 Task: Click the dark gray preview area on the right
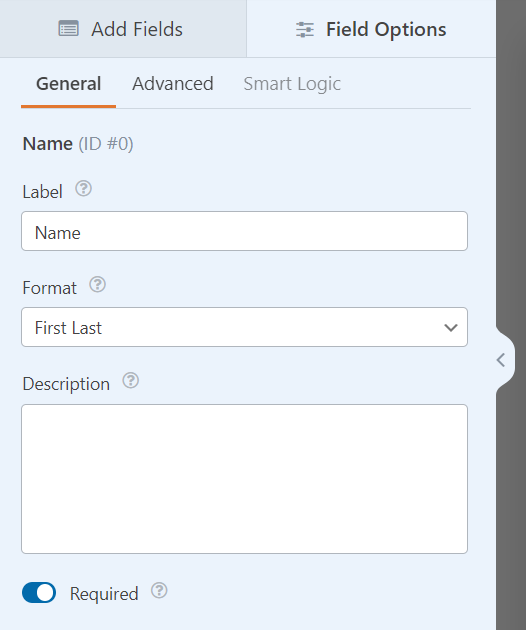pos(511,161)
